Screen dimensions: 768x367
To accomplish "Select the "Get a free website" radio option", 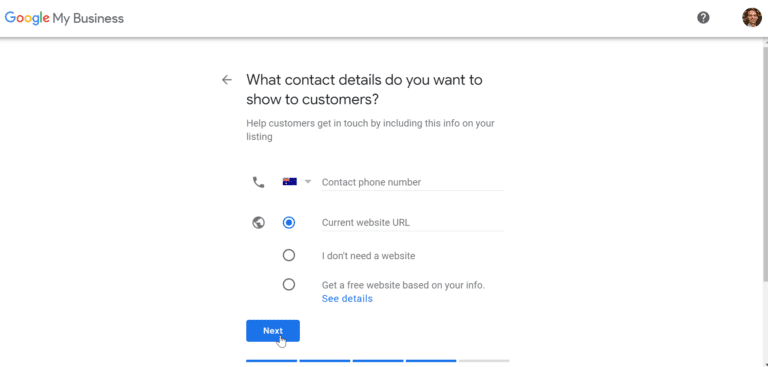I will tap(289, 285).
